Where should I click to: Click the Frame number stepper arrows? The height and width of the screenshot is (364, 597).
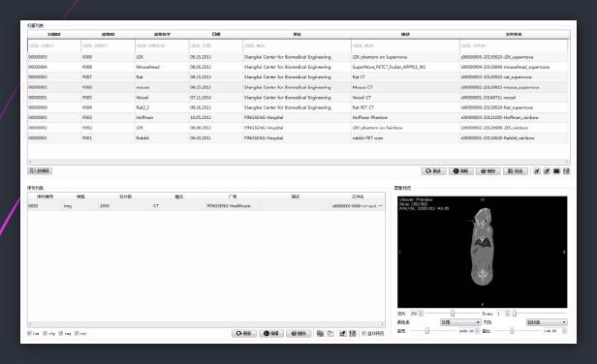(508, 314)
